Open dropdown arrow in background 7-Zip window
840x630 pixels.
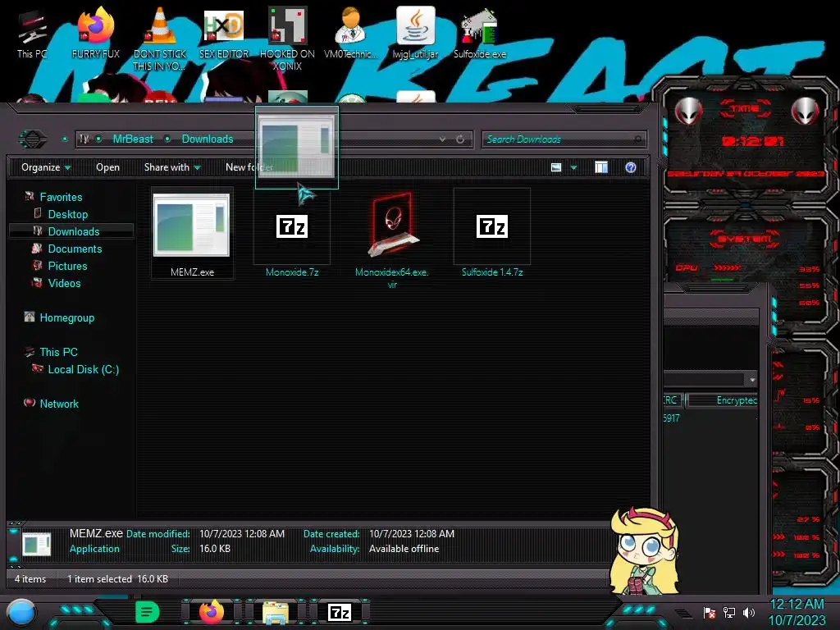point(752,379)
